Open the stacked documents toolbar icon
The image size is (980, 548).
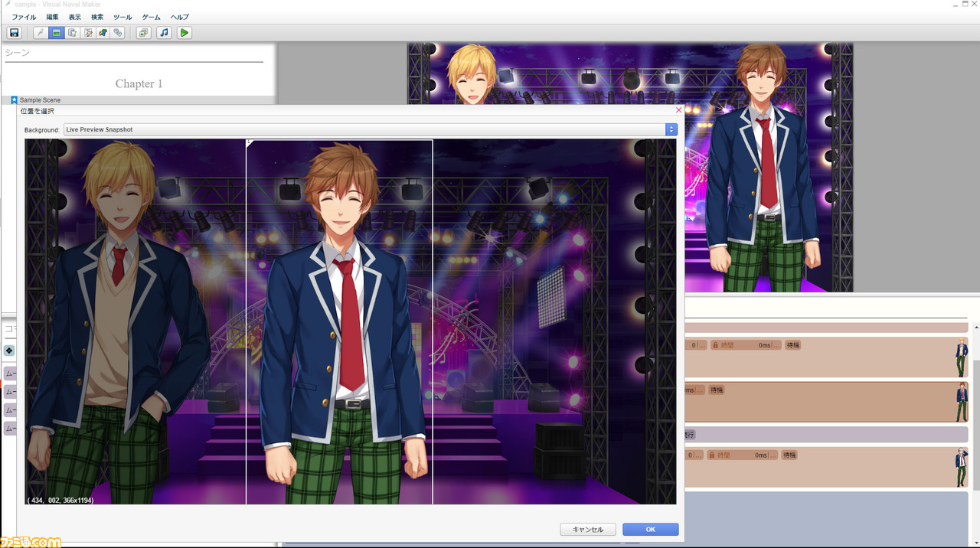coord(72,33)
